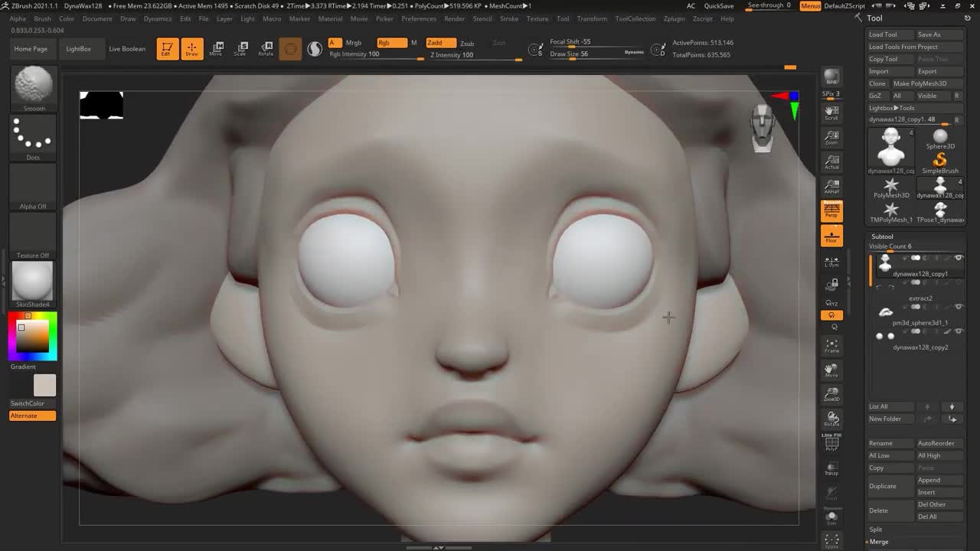Open the Alpha Off selector
980x551 pixels.
33,187
